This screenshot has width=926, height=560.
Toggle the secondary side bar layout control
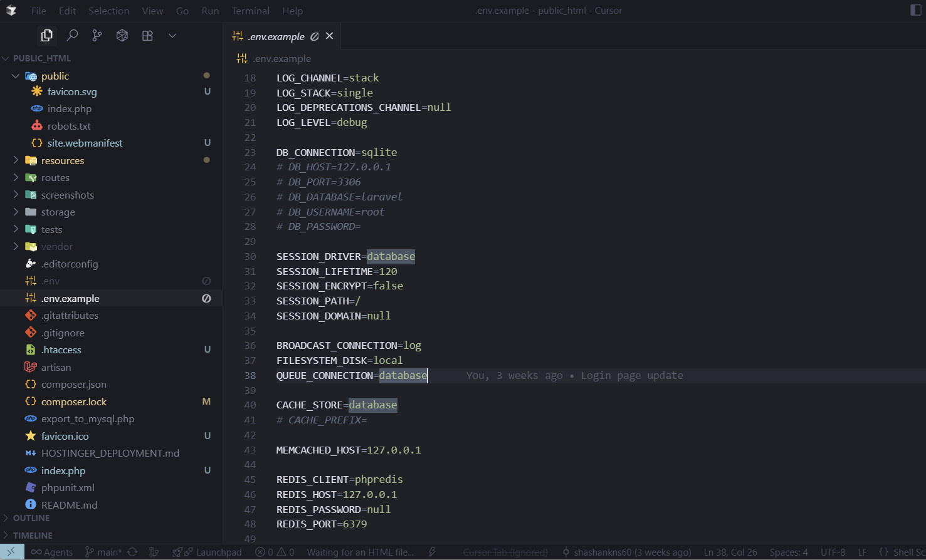coord(915,10)
